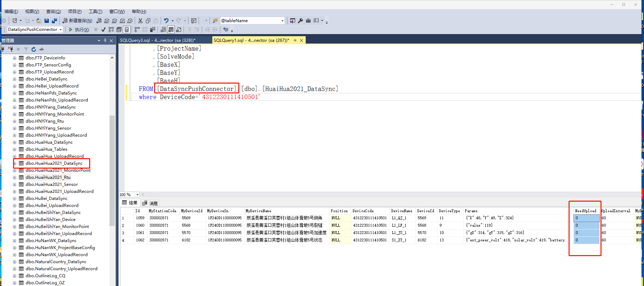Open the DataSyncPushConnector database dropdown

tap(61, 30)
